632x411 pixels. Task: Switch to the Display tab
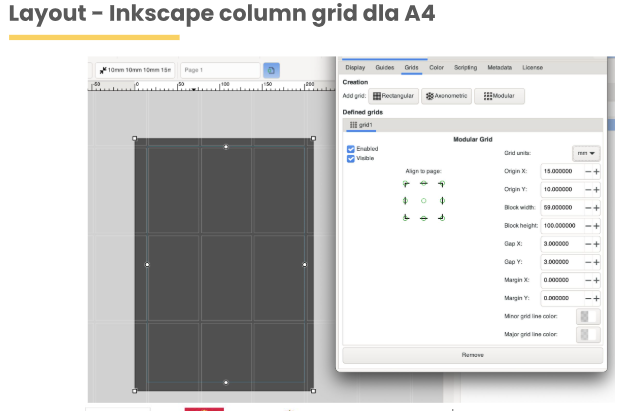(355, 68)
